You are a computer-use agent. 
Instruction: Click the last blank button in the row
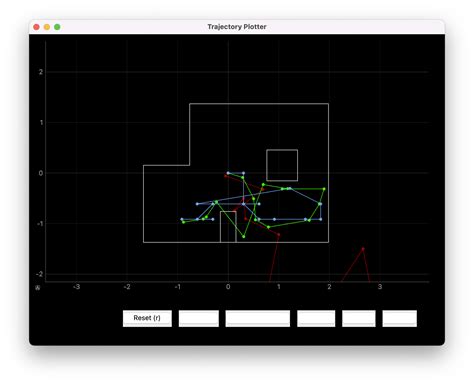[x=399, y=318]
